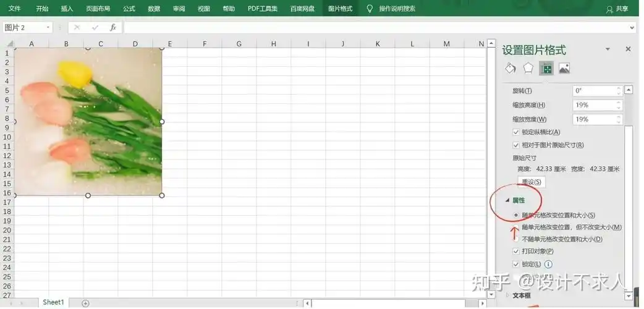Open the 文件 menu tab
The width and height of the screenshot is (644, 309).
[15, 8]
